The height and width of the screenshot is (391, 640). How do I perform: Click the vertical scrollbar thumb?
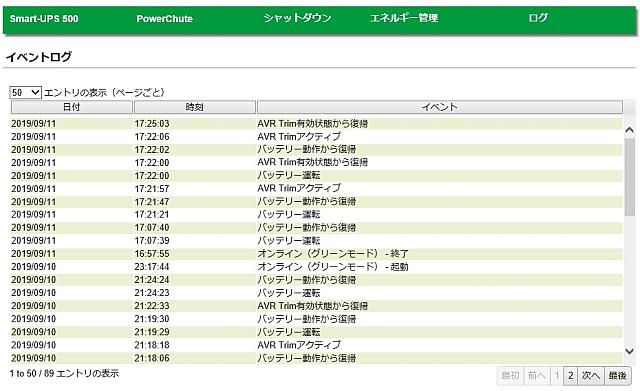click(x=629, y=177)
